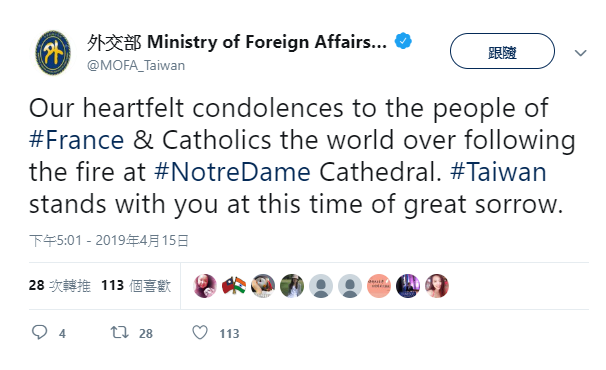Open the #NotreDame hashtag link

(x=232, y=172)
